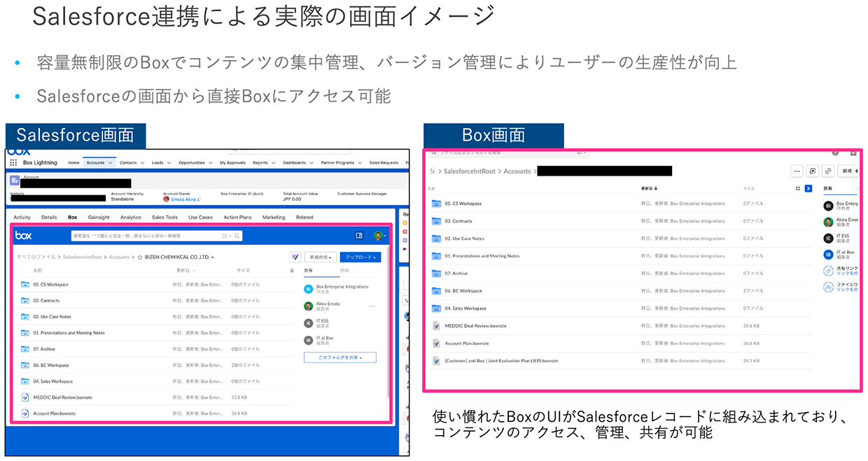Click the checkmark tasks icon at Box screen top right
The height and width of the screenshot is (461, 868).
[853, 153]
